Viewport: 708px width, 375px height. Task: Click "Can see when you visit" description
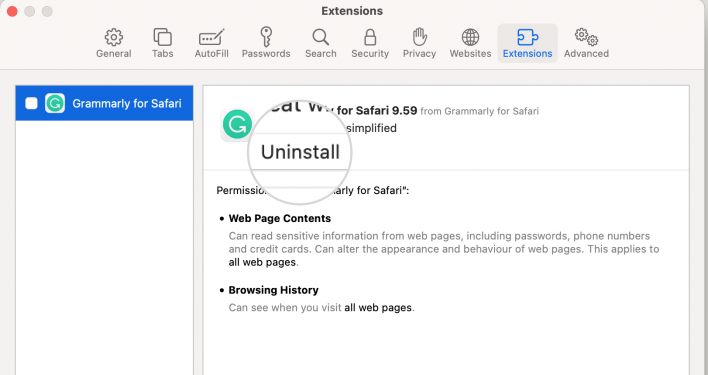tap(285, 308)
